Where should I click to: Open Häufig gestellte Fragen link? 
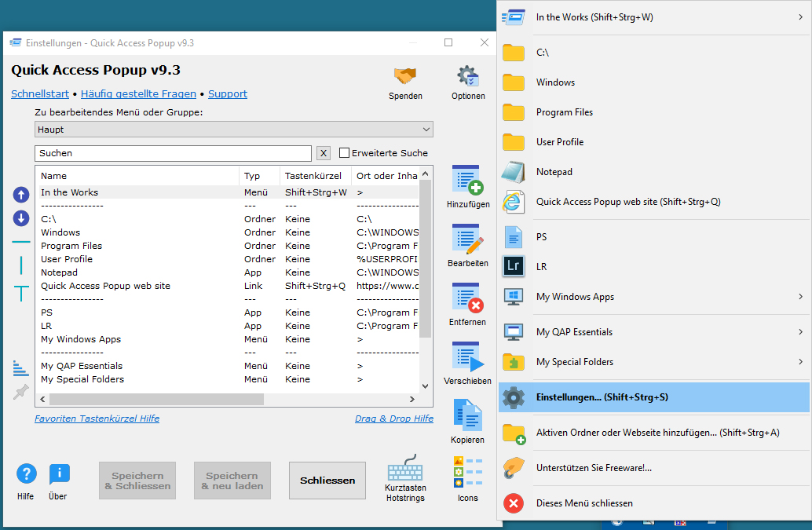[138, 93]
